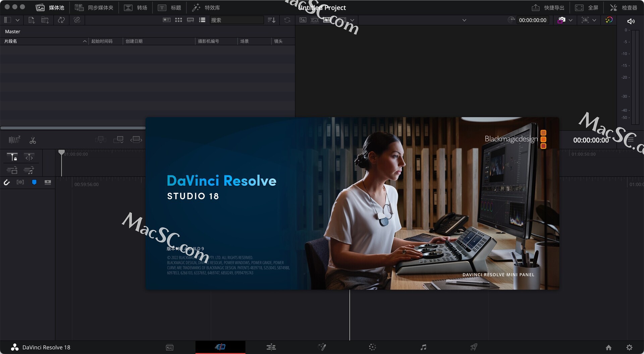Click the Home project manager icon
Viewport: 644px width, 354px height.
point(608,348)
